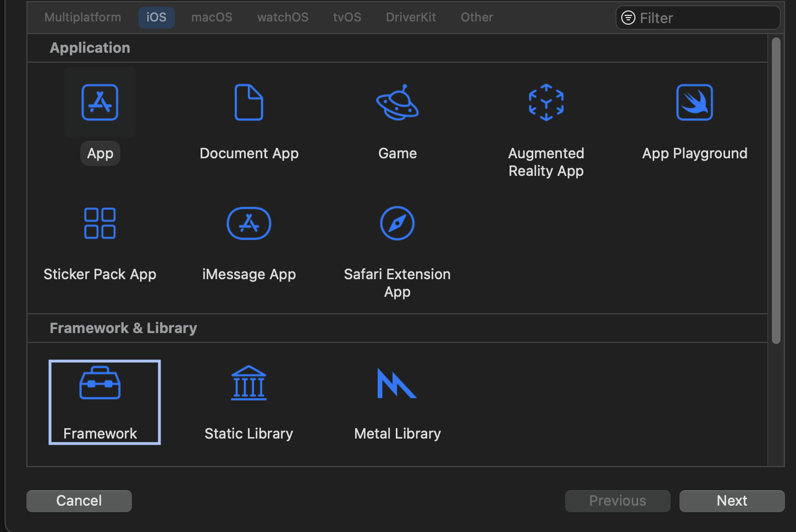Open the Other templates tab
Screen dimensions: 796x532
click(x=477, y=18)
